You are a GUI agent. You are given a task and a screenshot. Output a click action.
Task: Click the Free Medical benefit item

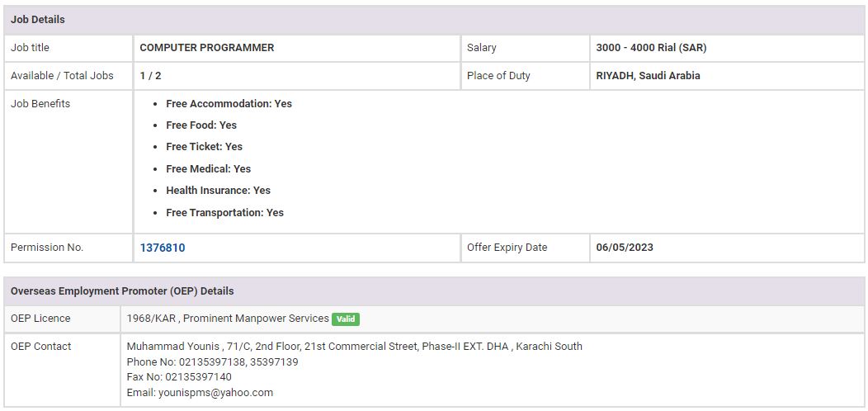pyautogui.click(x=208, y=169)
